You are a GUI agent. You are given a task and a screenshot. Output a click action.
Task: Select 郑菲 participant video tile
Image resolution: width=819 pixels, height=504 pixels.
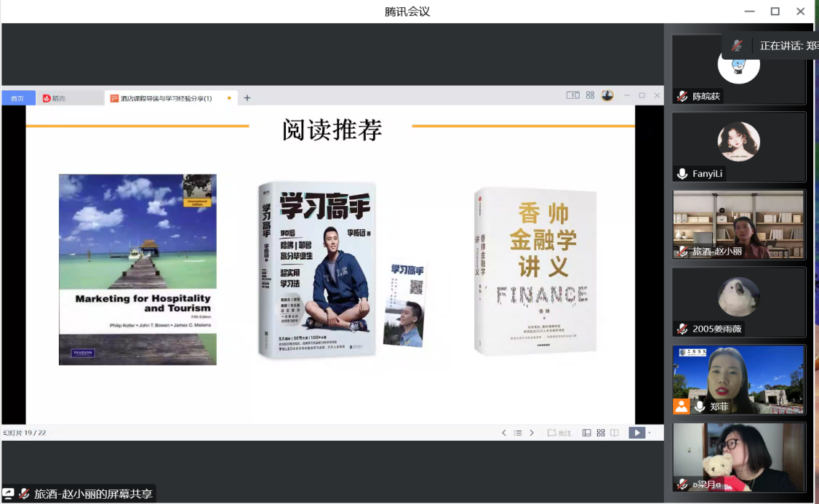click(738, 380)
